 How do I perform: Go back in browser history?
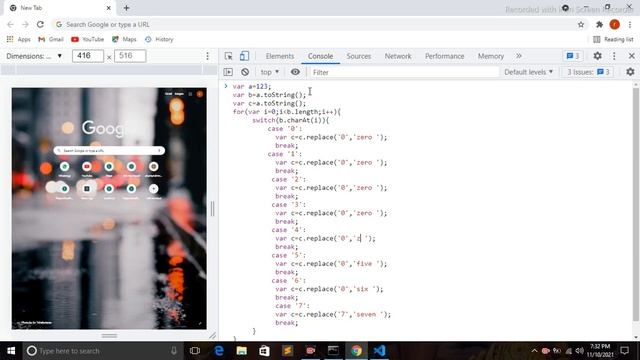[11, 24]
